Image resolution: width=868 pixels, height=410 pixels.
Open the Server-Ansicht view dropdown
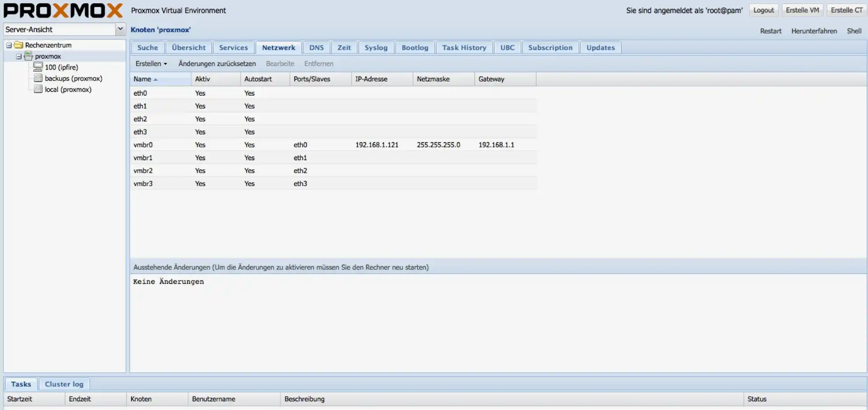tap(120, 29)
